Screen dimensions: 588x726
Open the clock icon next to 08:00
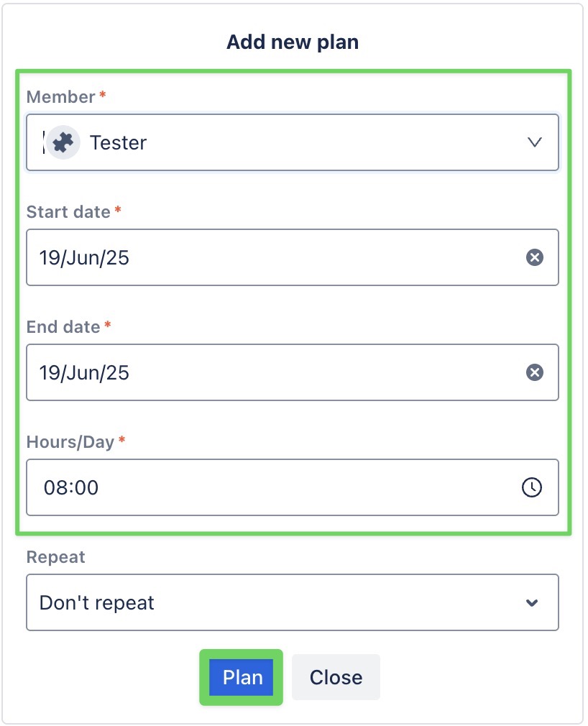point(531,487)
